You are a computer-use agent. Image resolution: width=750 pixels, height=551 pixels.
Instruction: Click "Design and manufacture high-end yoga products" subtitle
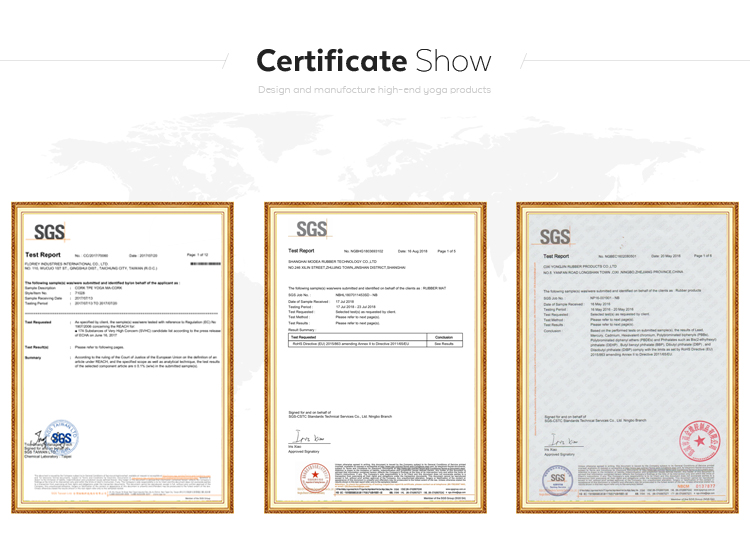click(375, 89)
